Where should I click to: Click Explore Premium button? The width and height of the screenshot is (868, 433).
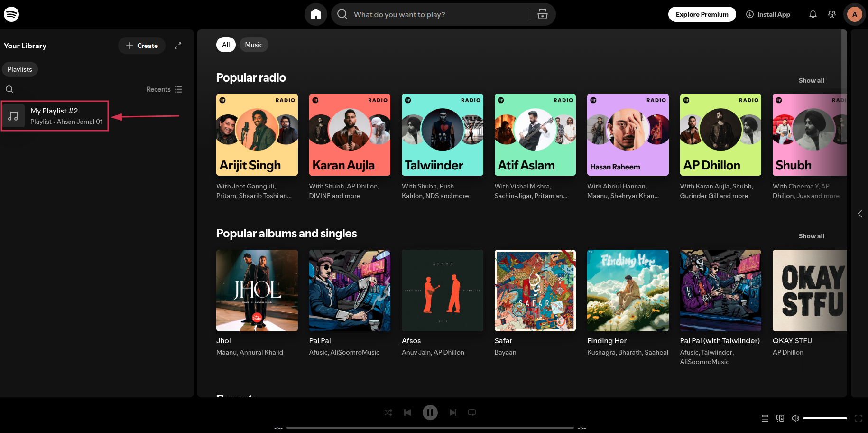702,14
